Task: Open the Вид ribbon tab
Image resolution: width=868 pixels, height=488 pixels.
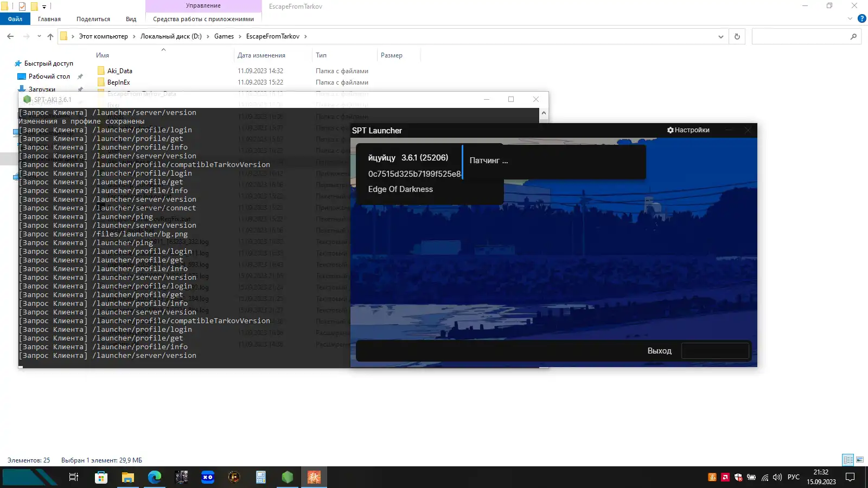Action: tap(131, 19)
